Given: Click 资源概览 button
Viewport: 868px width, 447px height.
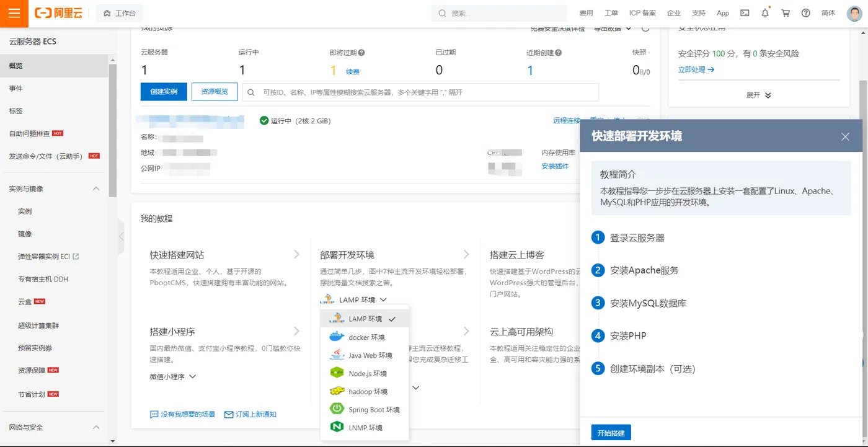Looking at the screenshot, I should (x=215, y=92).
